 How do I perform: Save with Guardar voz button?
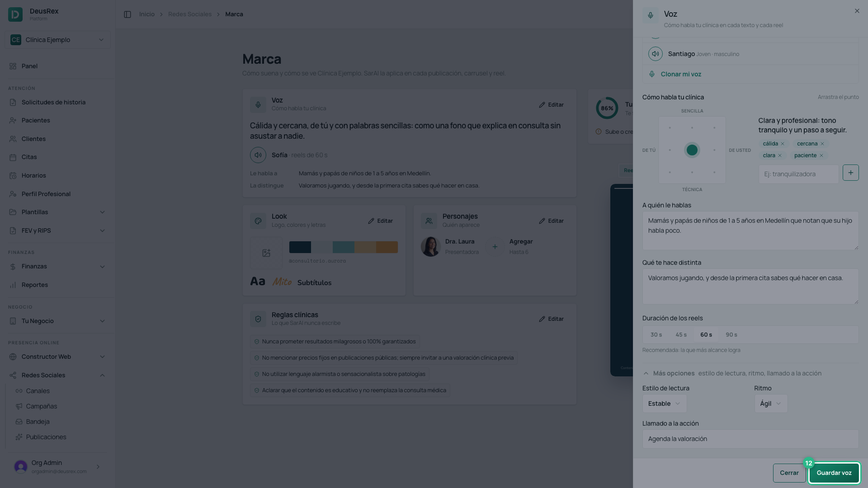click(x=834, y=473)
